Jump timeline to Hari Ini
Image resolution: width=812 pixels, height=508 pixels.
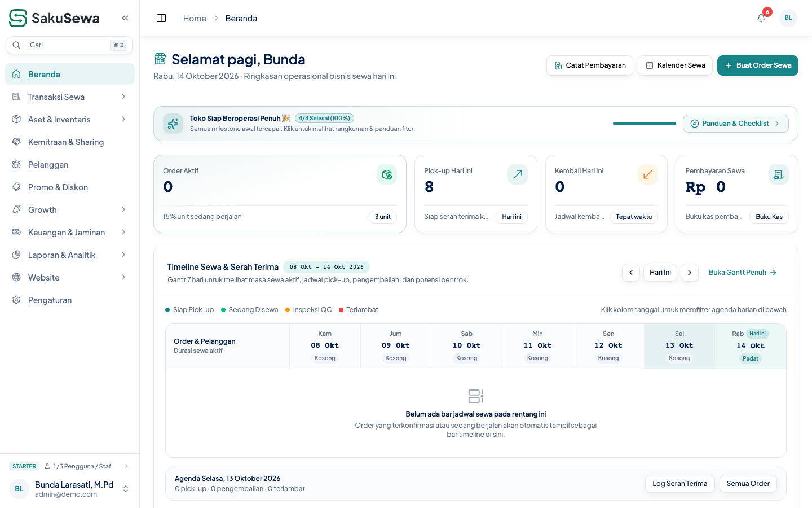[x=660, y=273]
